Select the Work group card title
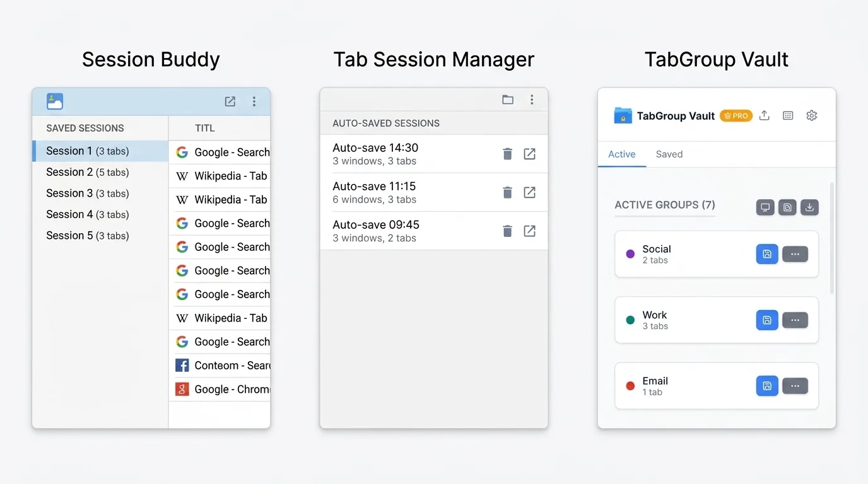The width and height of the screenshot is (868, 484). [x=655, y=315]
